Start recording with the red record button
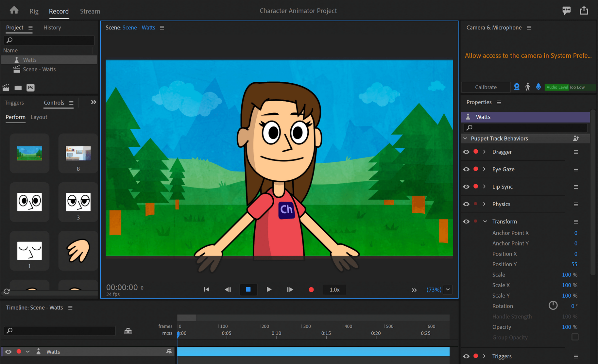This screenshot has height=364, width=598. [311, 290]
